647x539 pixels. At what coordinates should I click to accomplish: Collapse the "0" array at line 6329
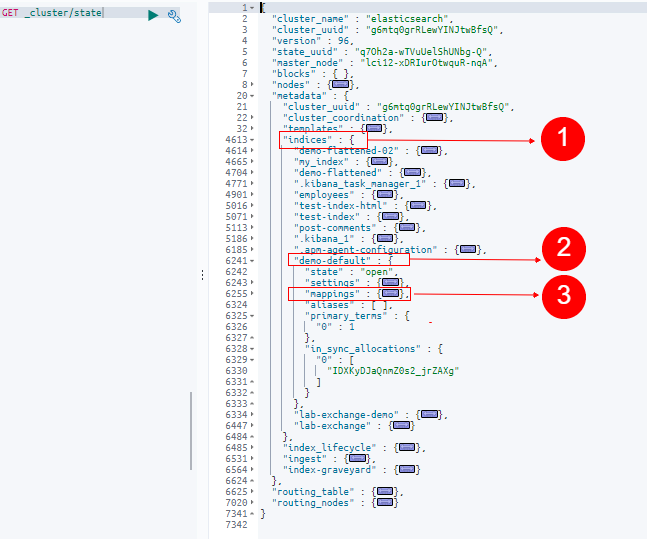click(x=252, y=360)
